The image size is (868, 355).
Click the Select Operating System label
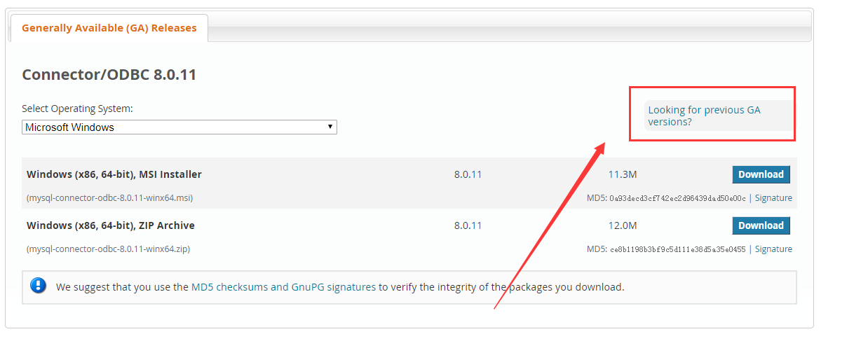point(77,109)
